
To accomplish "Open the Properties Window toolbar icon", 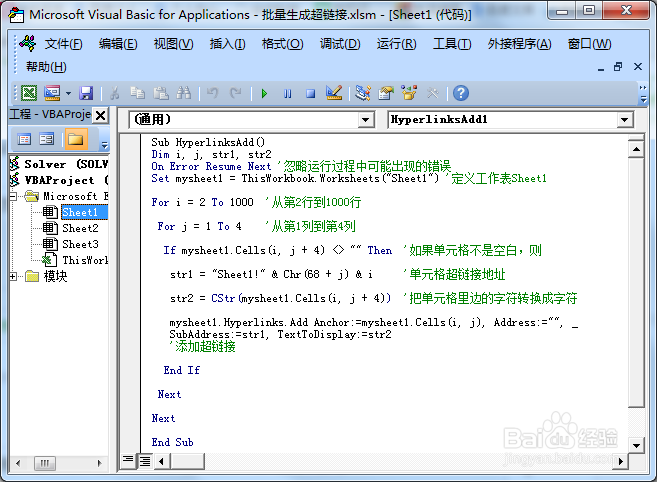I will (x=386, y=93).
